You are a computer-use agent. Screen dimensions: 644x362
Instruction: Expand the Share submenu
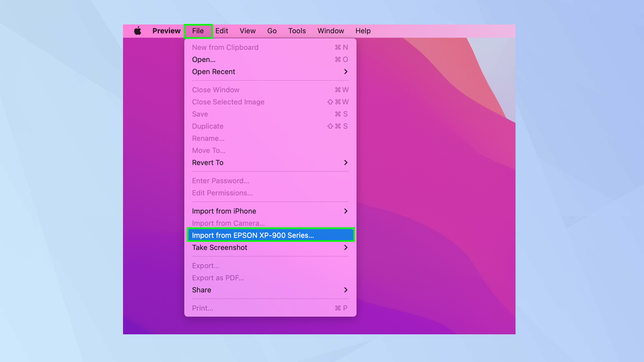coord(201,290)
